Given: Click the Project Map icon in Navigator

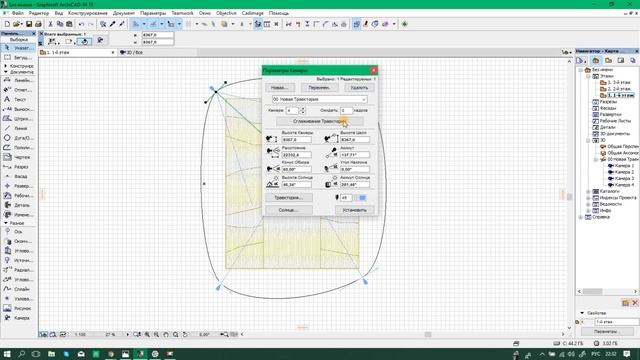Looking at the screenshot, I should point(596,60).
